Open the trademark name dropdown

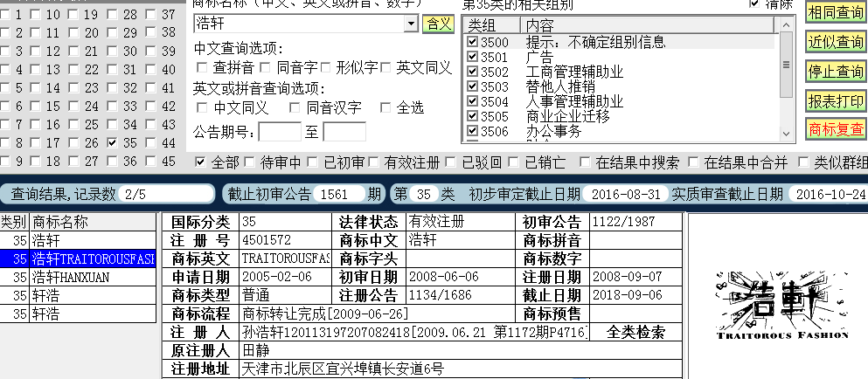tap(411, 24)
